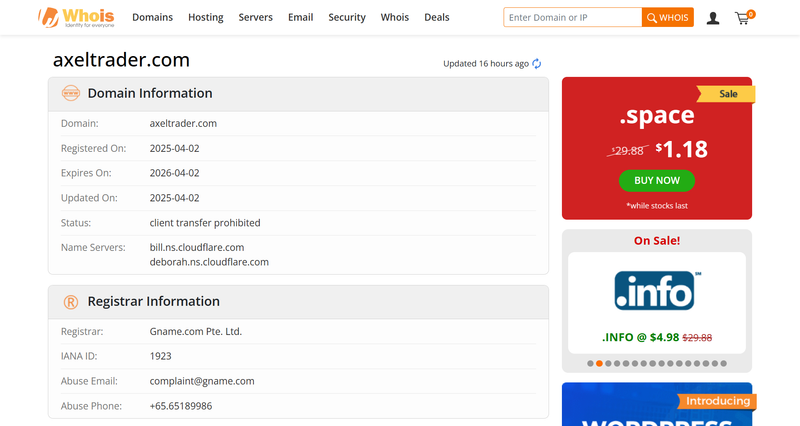Viewport: 800px width, 426px height.
Task: Open the Whois menu item
Action: pyautogui.click(x=395, y=17)
